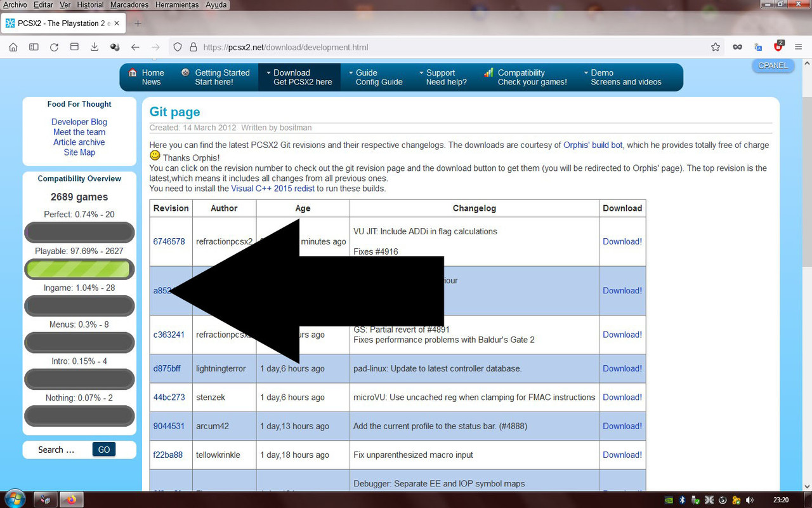Download the 6746578 revision build
This screenshot has height=508, width=812.
(622, 241)
